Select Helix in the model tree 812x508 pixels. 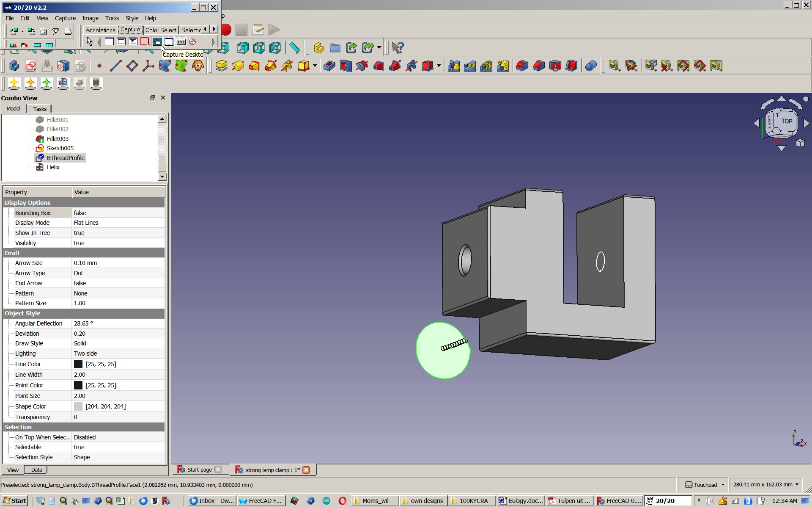point(53,167)
